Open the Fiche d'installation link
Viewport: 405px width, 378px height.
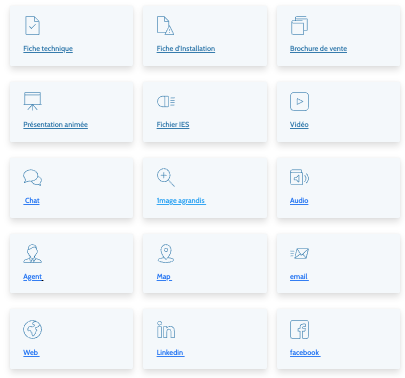click(x=186, y=49)
